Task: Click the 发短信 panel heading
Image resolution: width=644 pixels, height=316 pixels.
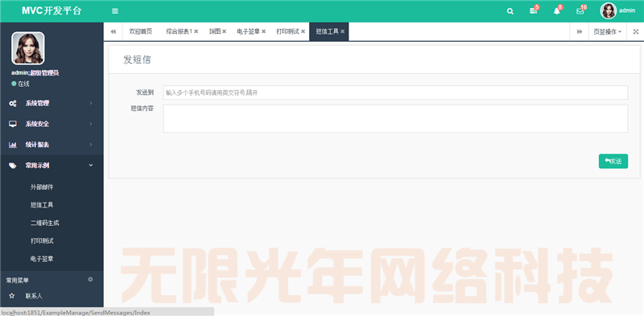Action: click(137, 60)
